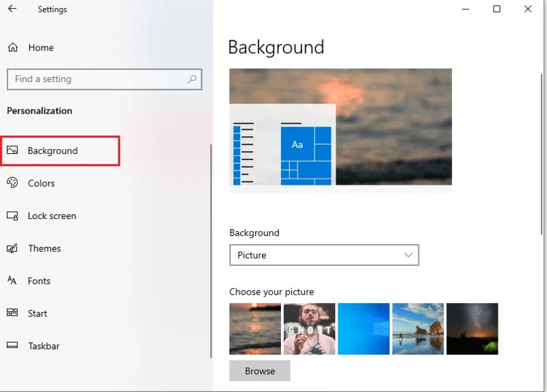Choose the night sky tent thumbnail
Screen dimensions: 547x392
coord(472,329)
